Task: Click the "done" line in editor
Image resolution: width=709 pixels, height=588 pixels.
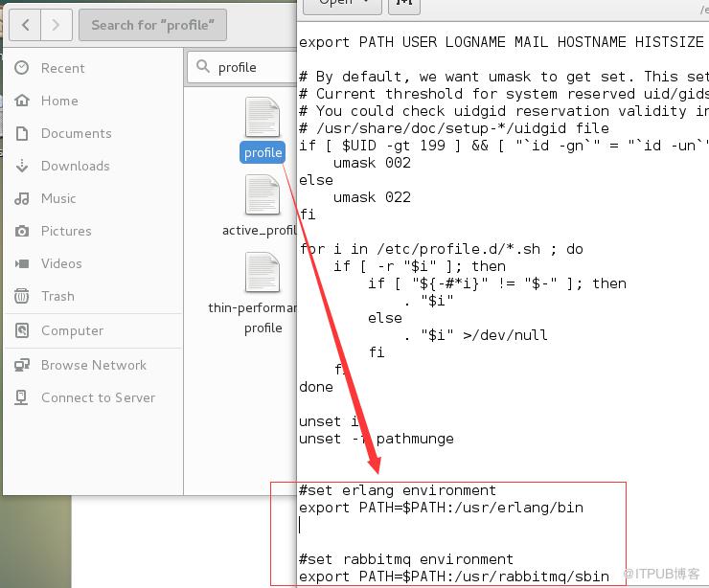Action: (315, 387)
